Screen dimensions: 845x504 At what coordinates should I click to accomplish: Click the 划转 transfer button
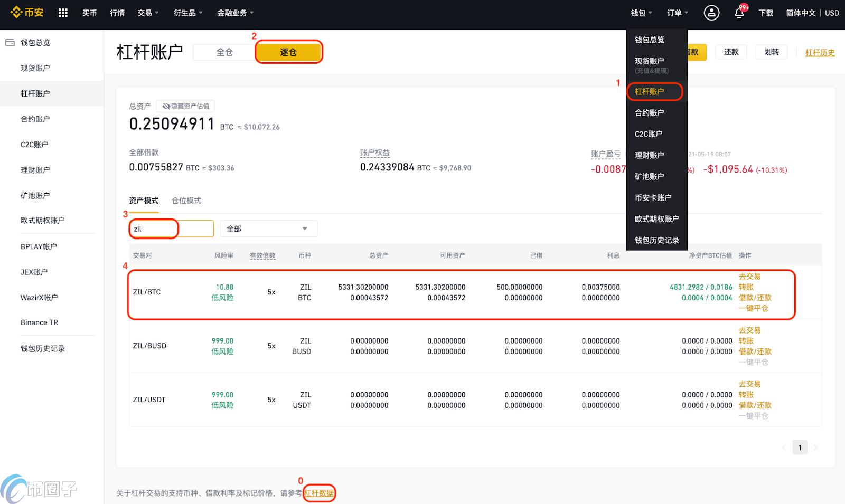[771, 52]
